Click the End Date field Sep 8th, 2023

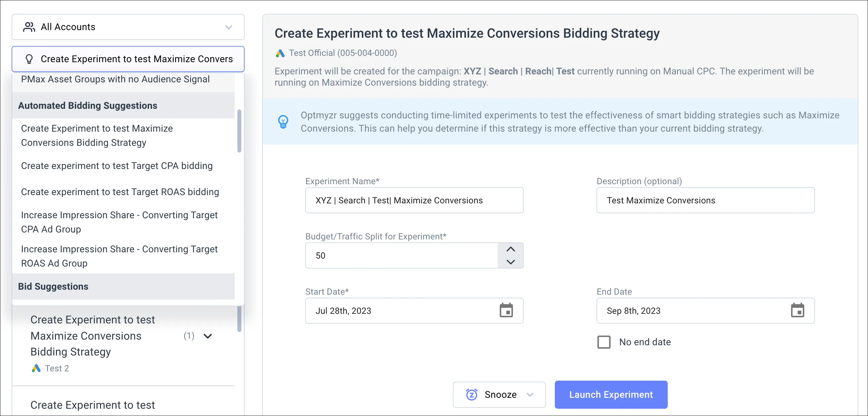coord(705,311)
